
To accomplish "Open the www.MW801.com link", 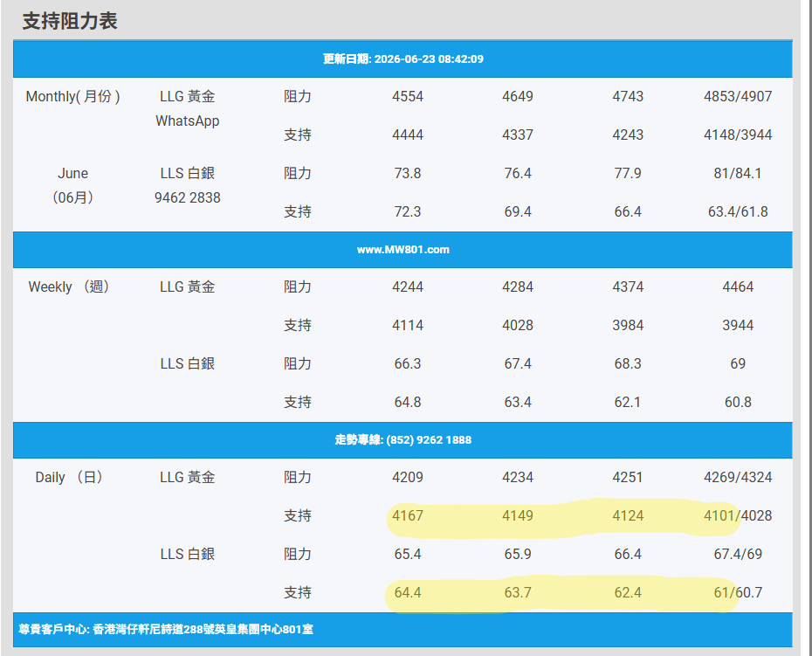I will click(x=403, y=250).
